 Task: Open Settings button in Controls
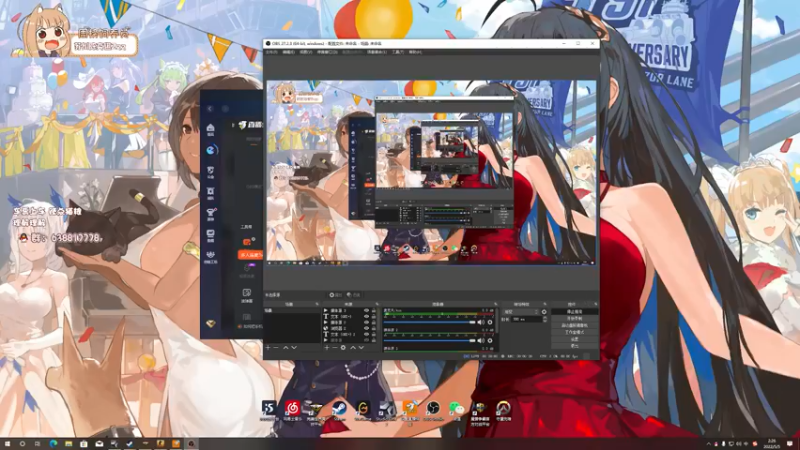574,339
